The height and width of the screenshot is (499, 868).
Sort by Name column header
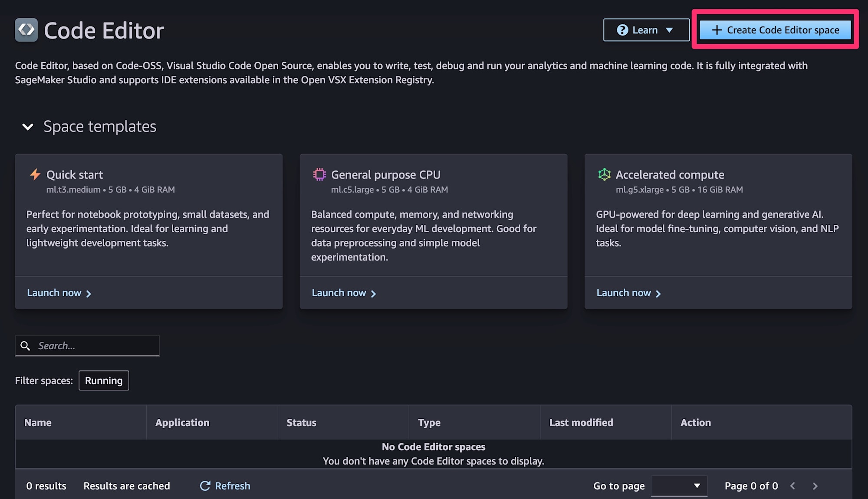pos(38,423)
